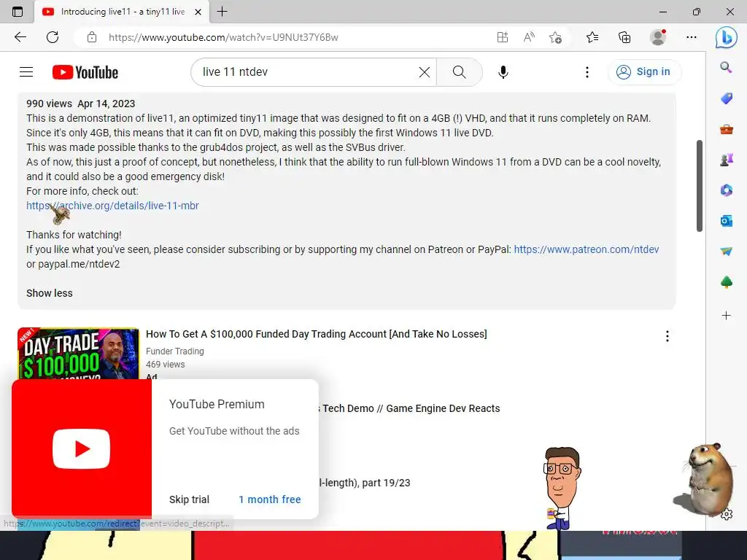Open Edge Collections
747x560 pixels.
tap(624, 37)
